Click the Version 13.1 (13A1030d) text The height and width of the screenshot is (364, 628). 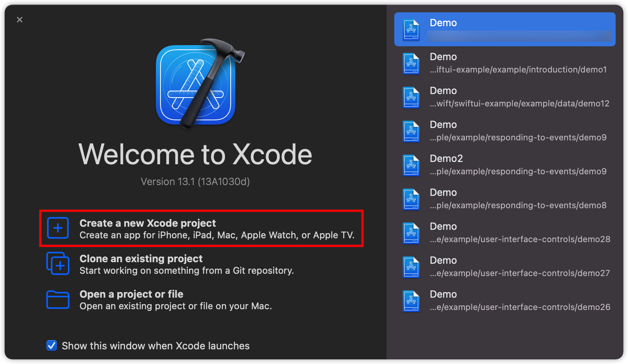tap(195, 182)
